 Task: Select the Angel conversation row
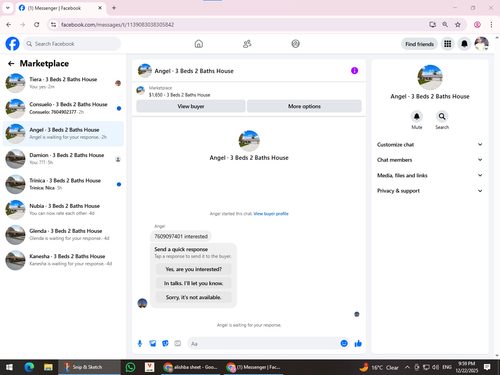point(63,134)
